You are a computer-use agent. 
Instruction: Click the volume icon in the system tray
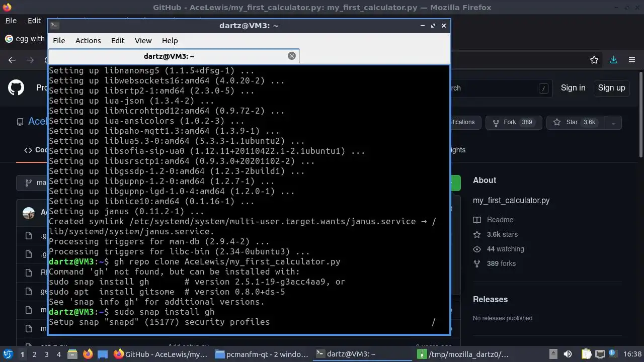(x=568, y=354)
